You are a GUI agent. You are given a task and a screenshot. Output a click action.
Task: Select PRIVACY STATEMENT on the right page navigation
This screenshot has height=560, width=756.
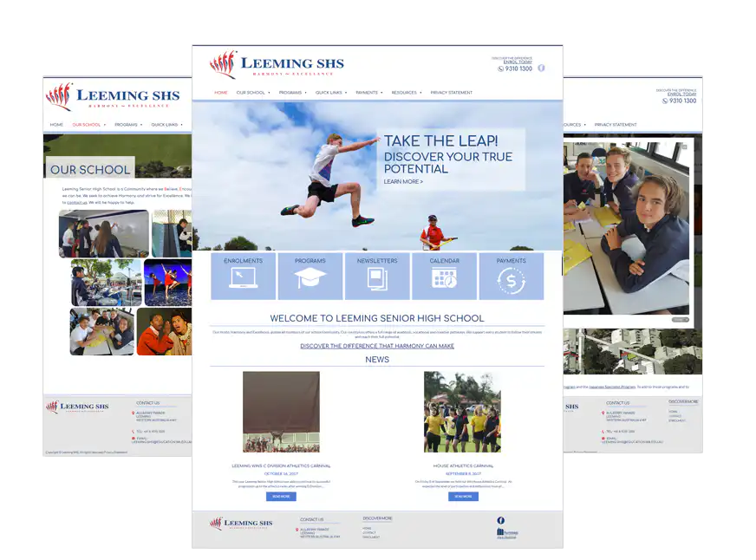616,125
